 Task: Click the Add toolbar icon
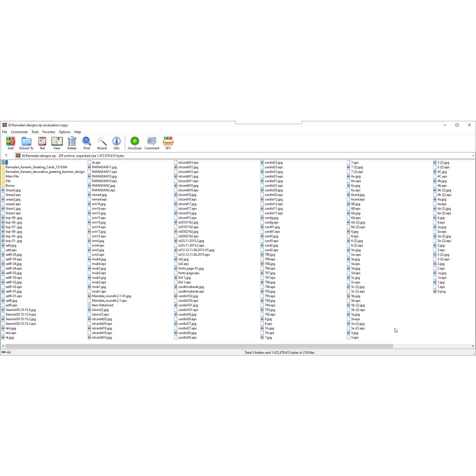point(10,143)
